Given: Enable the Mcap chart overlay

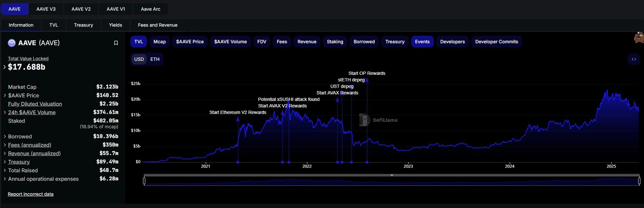Looking at the screenshot, I should [x=159, y=42].
